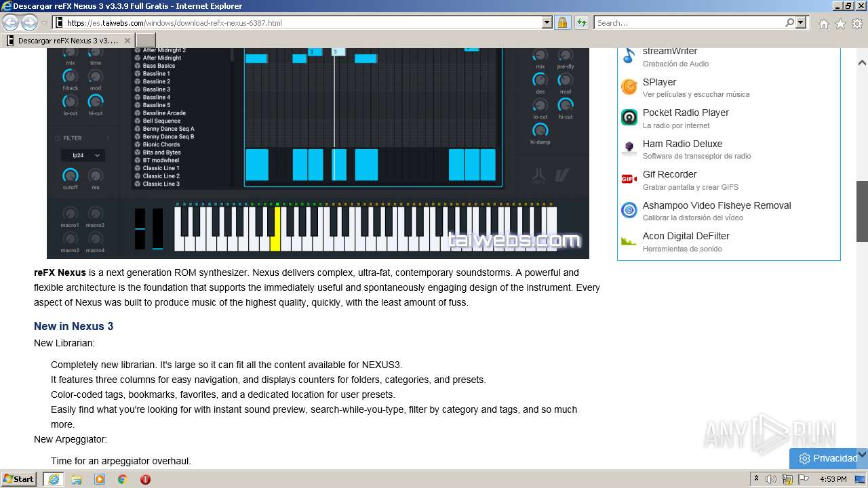Screen dimensions: 868x488
Task: Close the Descargar reFX Nexus tab
Action: tap(127, 41)
